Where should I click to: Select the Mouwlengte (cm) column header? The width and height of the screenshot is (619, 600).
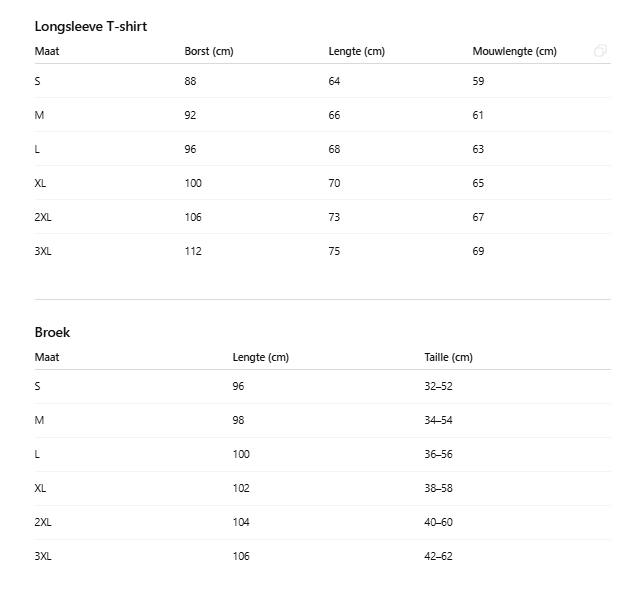tap(514, 52)
